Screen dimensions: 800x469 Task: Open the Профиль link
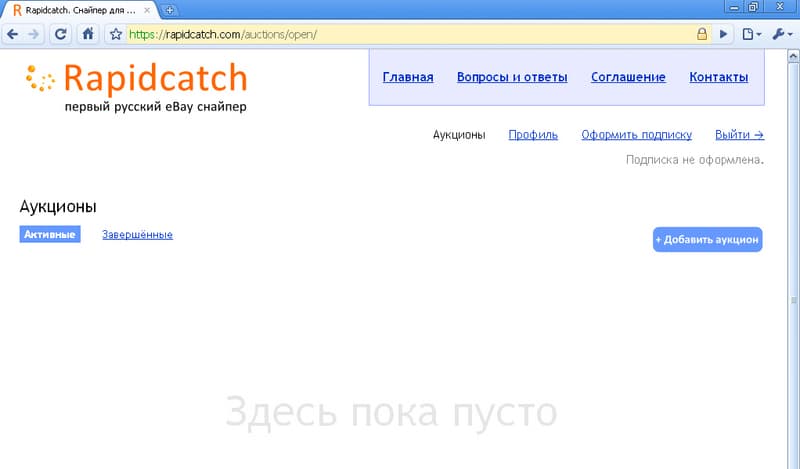coord(533,135)
